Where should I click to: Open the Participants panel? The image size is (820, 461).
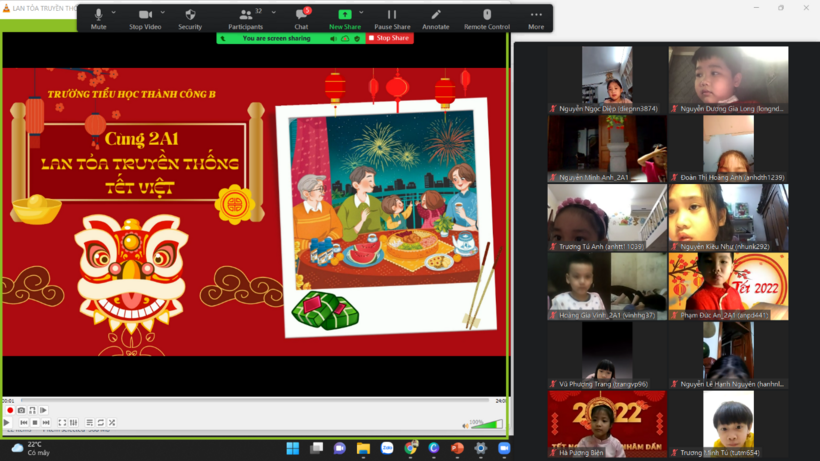tap(245, 18)
